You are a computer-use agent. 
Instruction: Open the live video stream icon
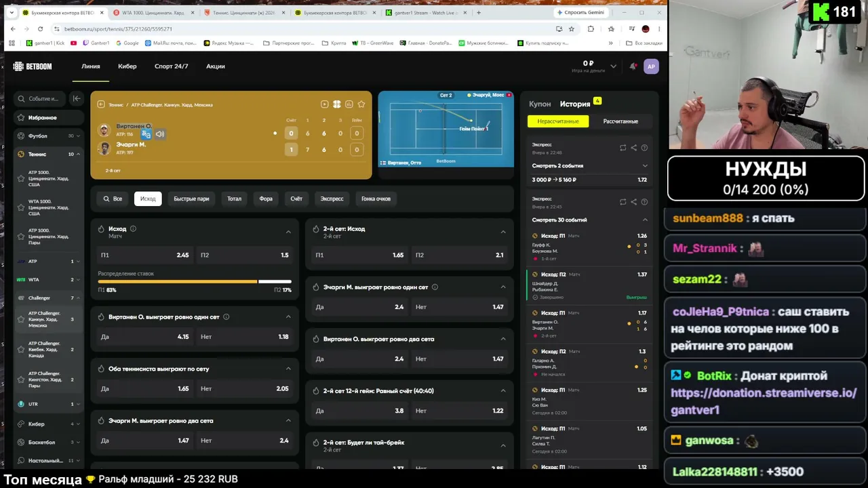325,104
